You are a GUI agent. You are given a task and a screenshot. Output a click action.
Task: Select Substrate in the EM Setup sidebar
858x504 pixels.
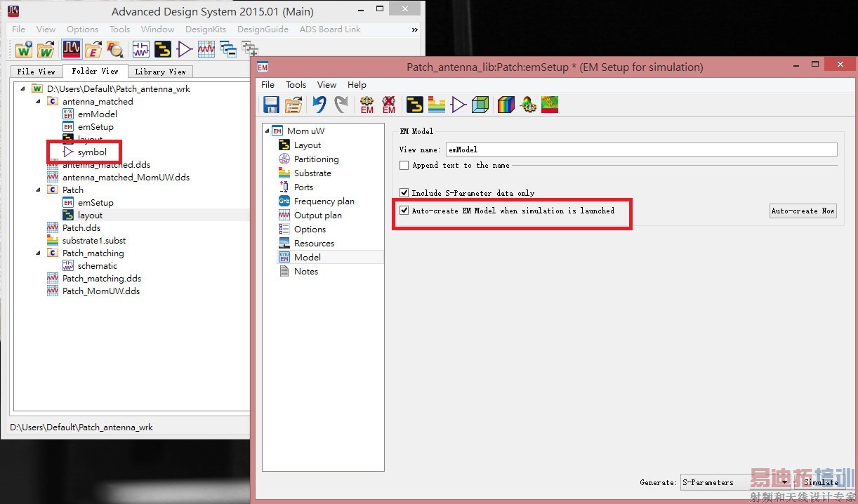pos(312,173)
